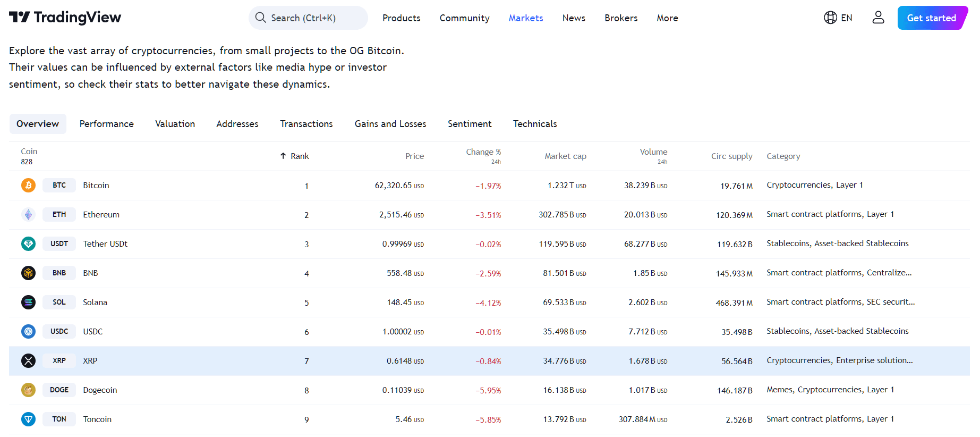Switch to the Gains and Losses tab
The image size is (980, 437).
[390, 124]
